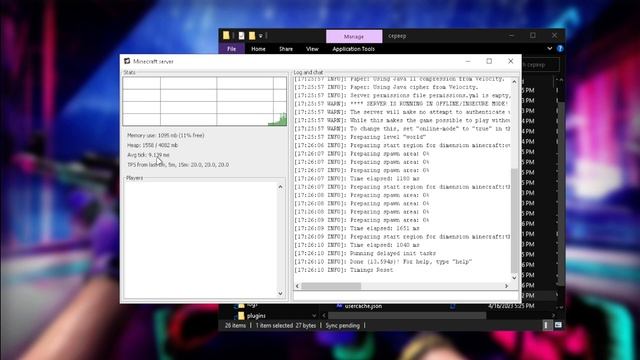Screen dimensions: 640x360
Task: Select the usercache.json file name
Action: [363, 306]
